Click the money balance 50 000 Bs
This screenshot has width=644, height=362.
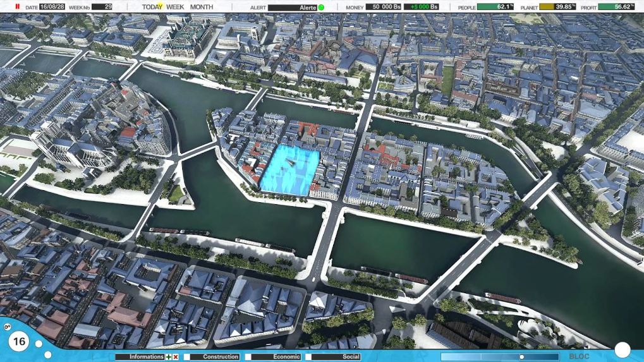[x=384, y=7]
